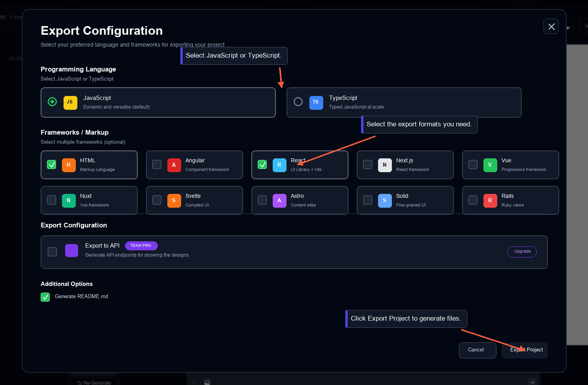Enable the Angular checkbox
588x385 pixels.
click(157, 165)
